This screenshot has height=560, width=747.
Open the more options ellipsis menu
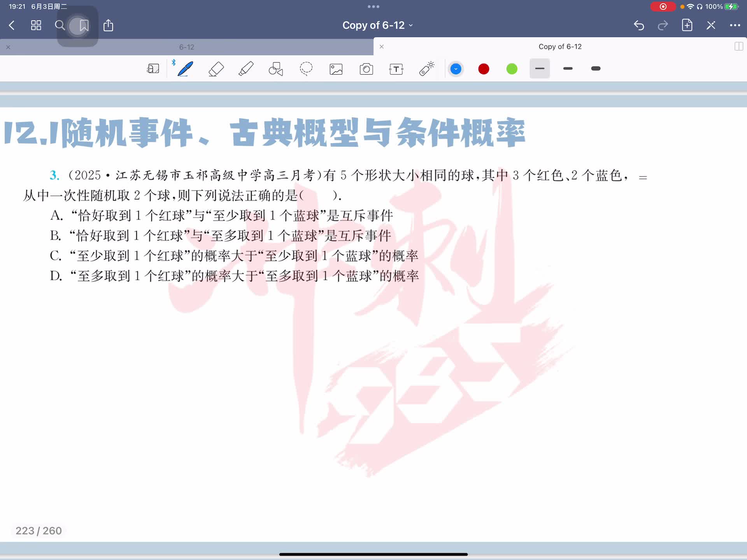click(735, 25)
